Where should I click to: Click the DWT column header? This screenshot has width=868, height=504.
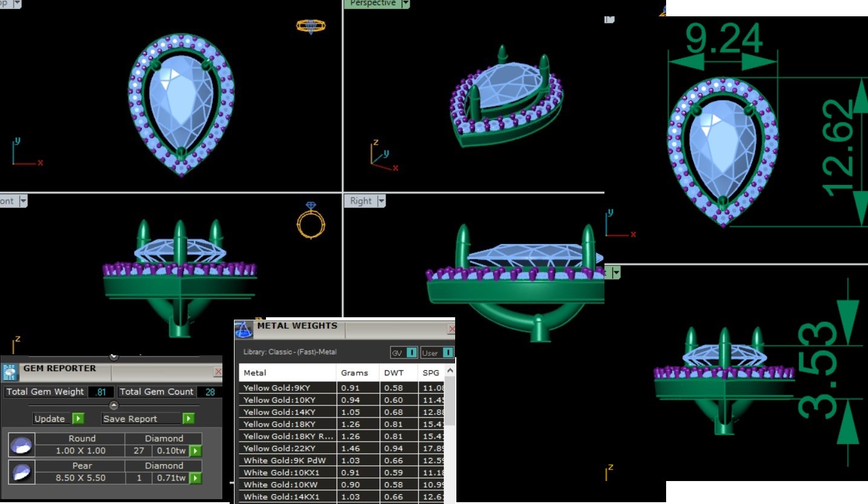pos(398,373)
